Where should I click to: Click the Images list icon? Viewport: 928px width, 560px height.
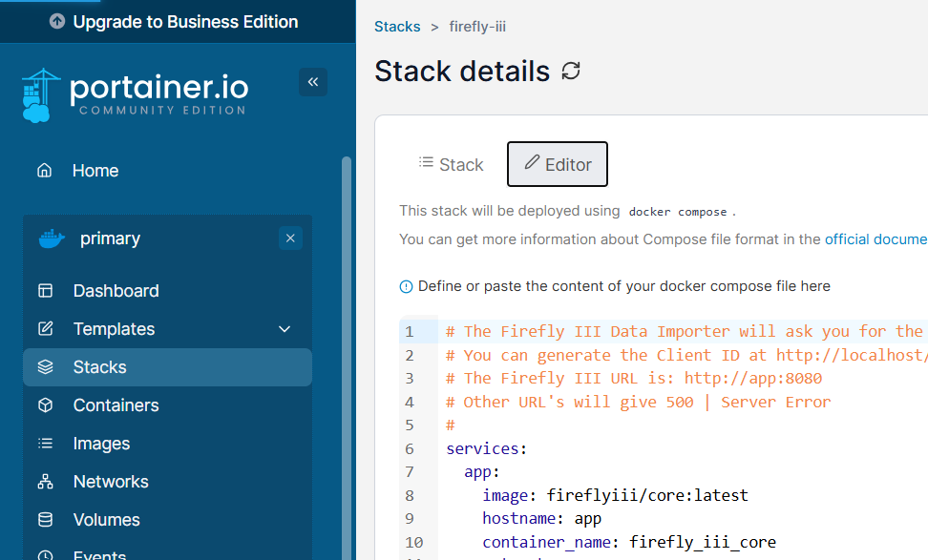45,444
